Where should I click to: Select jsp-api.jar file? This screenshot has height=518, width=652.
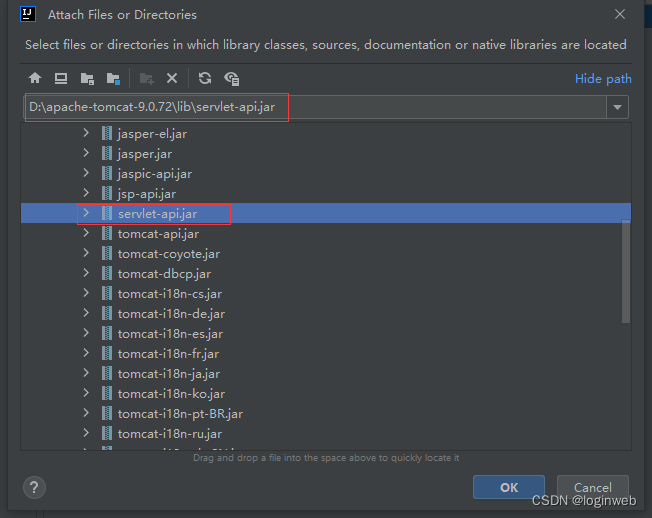pyautogui.click(x=147, y=194)
